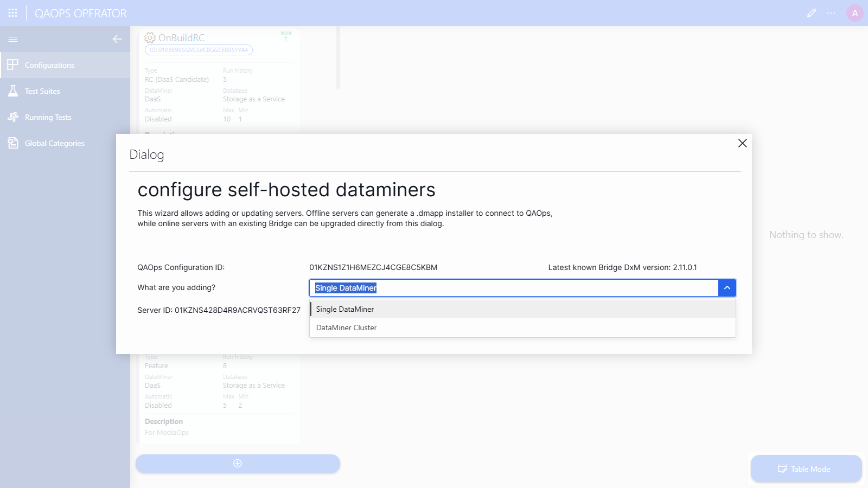
Task: Click 'RC (DaaS Candidate)' type value
Action: click(x=177, y=80)
